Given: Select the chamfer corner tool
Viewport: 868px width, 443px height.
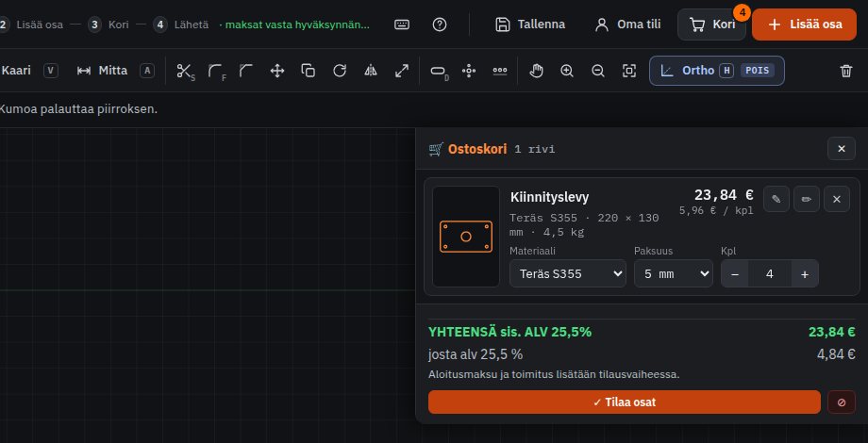Looking at the screenshot, I should coord(246,71).
